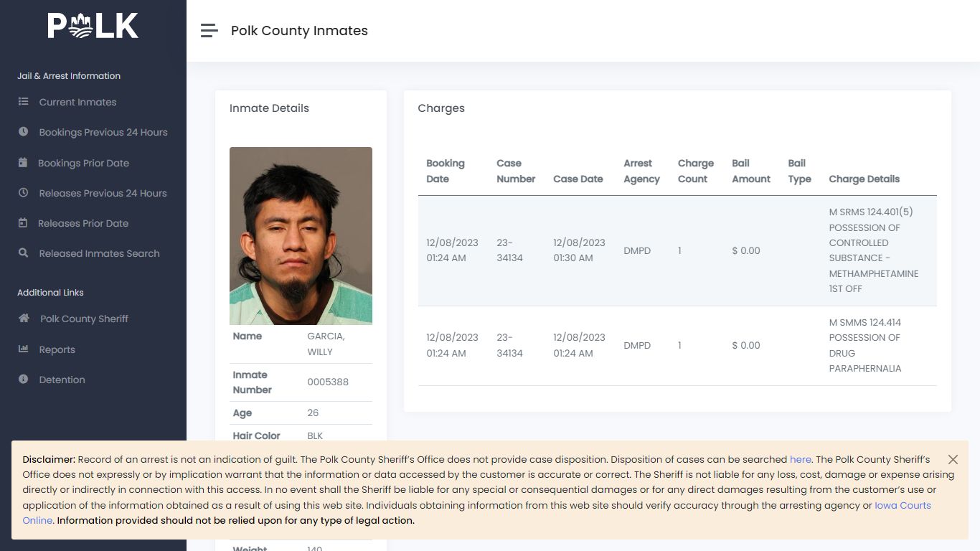Click the Charge Details column header
The image size is (980, 551).
[x=864, y=179]
